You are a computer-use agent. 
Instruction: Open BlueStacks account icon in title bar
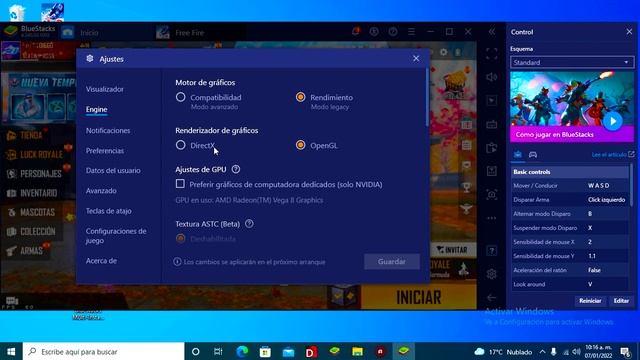point(374,31)
